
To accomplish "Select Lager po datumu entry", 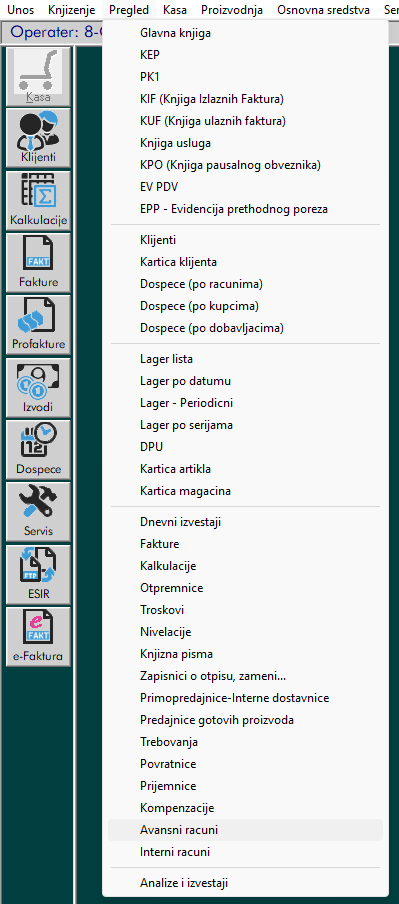I will pos(245,381).
